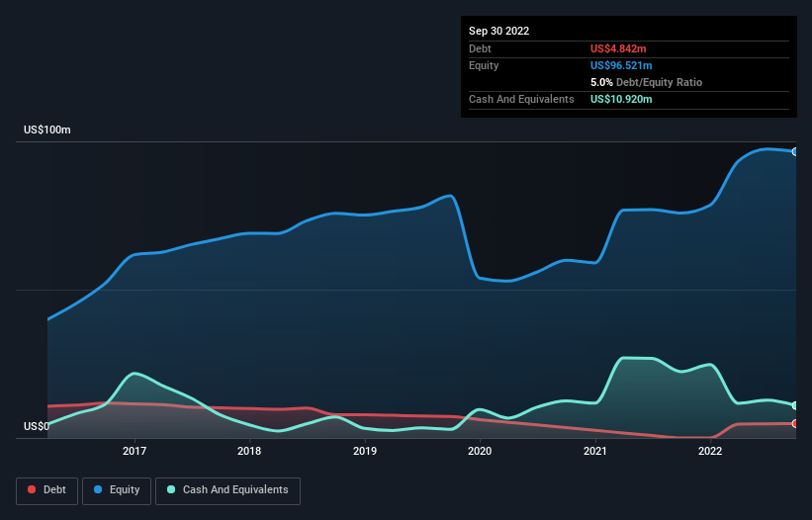Click the Debt row label in tooltip
This screenshot has width=812, height=520.
tap(480, 48)
